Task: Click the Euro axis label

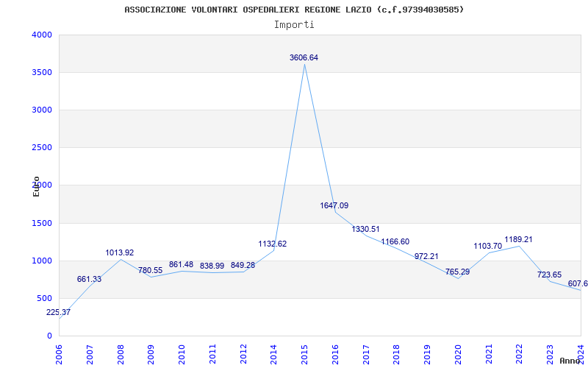Action: pyautogui.click(x=36, y=187)
